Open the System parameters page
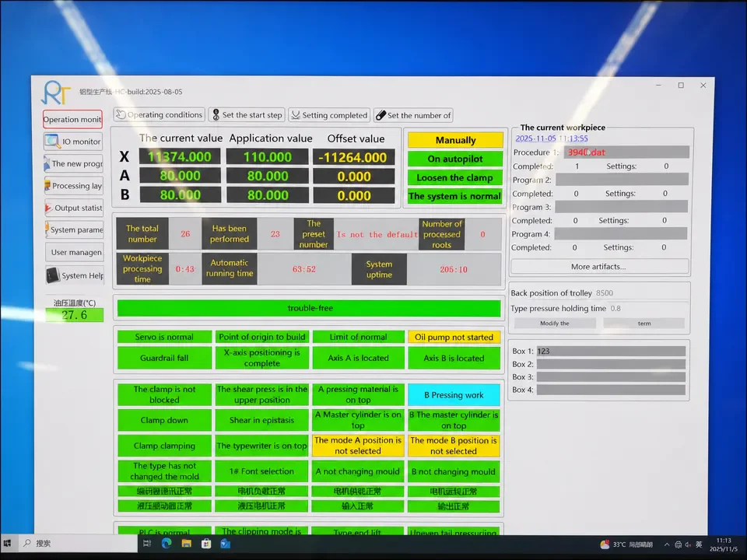Screen dimensions: 747x560 pyautogui.click(x=75, y=230)
